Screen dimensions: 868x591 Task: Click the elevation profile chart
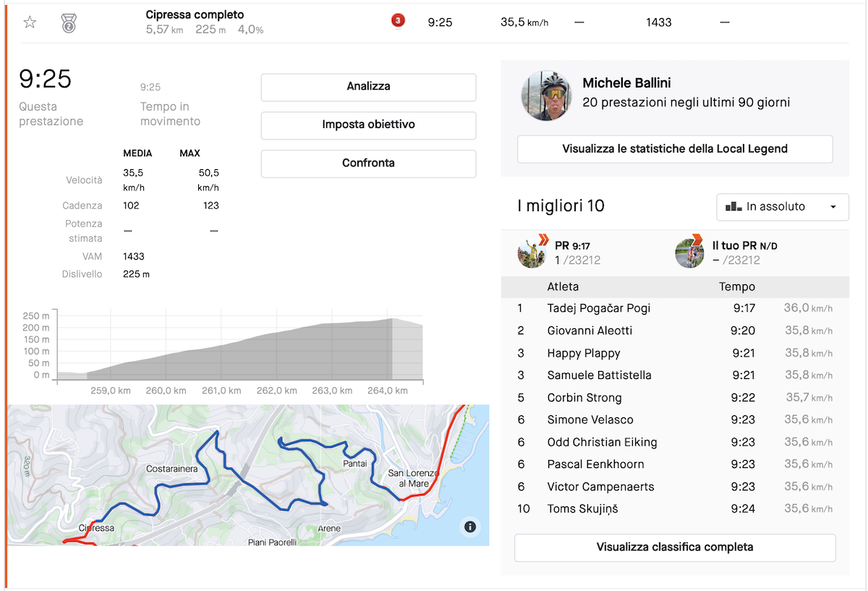(239, 346)
